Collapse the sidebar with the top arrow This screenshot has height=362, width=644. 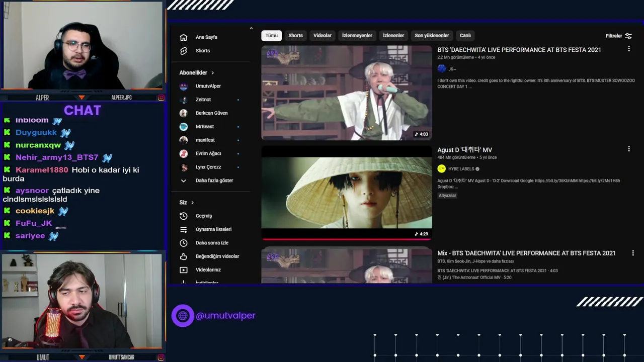tap(251, 28)
